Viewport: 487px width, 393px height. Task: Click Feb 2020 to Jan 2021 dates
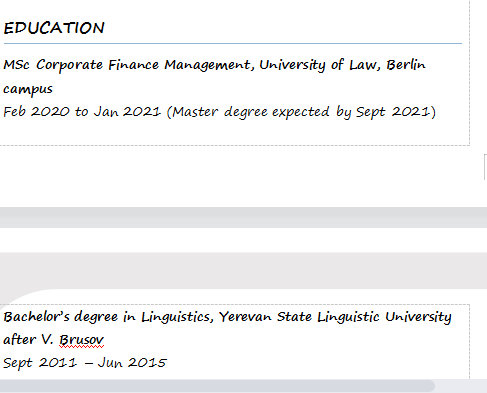82,112
